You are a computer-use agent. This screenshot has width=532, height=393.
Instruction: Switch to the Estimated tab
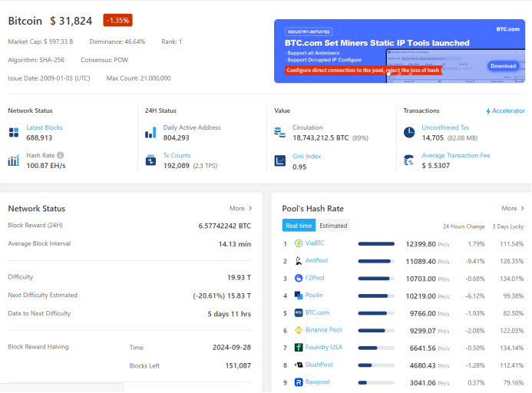coord(333,226)
